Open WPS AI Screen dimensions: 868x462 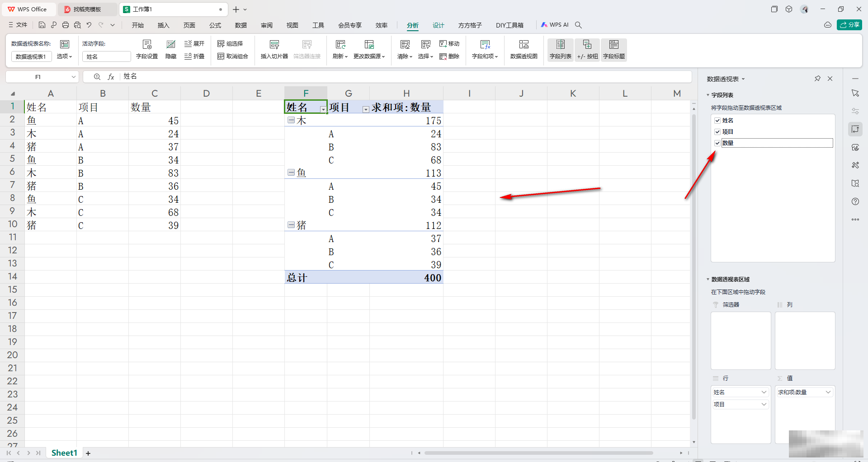555,25
